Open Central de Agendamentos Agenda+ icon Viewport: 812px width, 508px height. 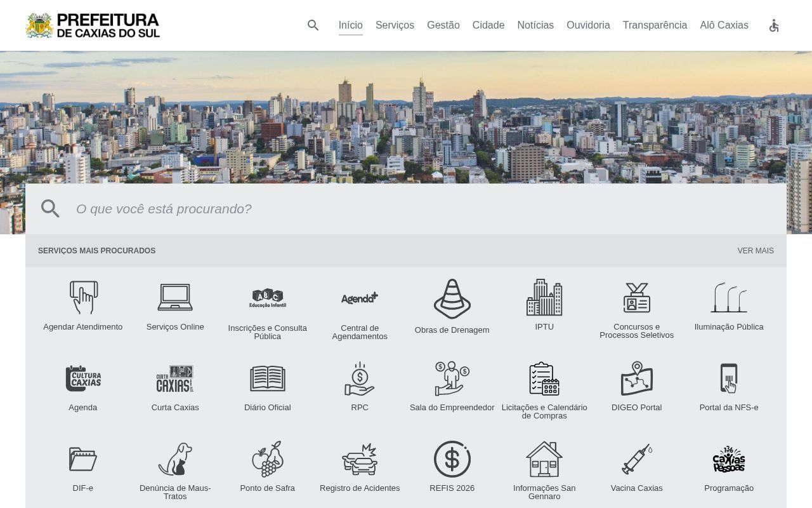pyautogui.click(x=360, y=298)
